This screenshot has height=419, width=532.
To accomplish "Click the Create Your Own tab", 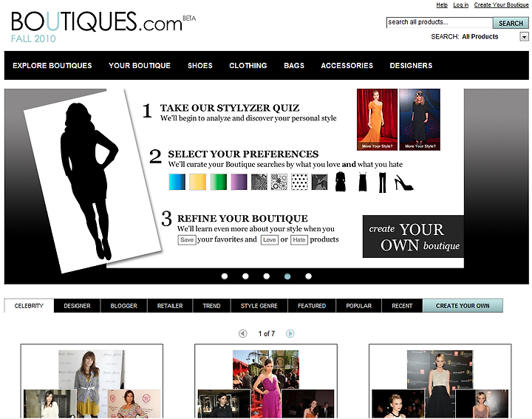I will pyautogui.click(x=463, y=306).
